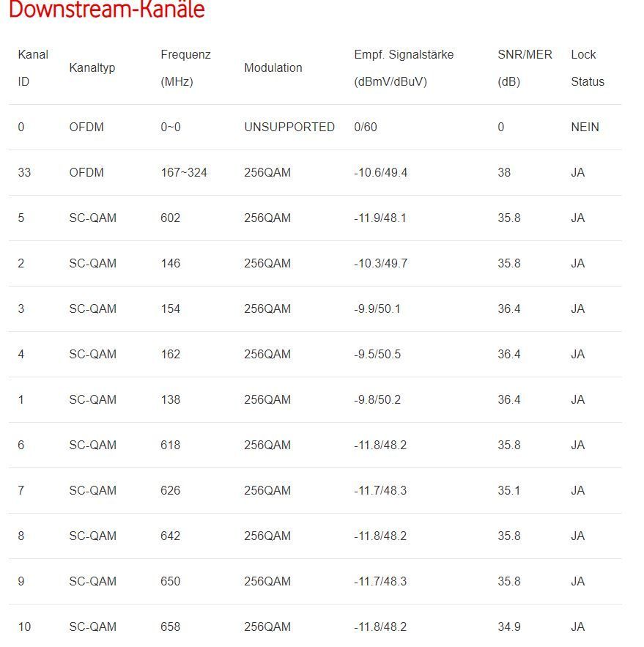Select SC-QAM type in 602 MHz row
Viewport: 644px width, 647px height.
(93, 218)
